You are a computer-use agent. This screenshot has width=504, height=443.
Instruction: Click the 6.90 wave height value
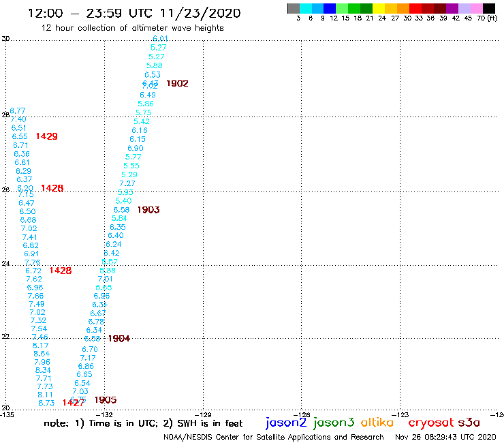[x=136, y=149]
